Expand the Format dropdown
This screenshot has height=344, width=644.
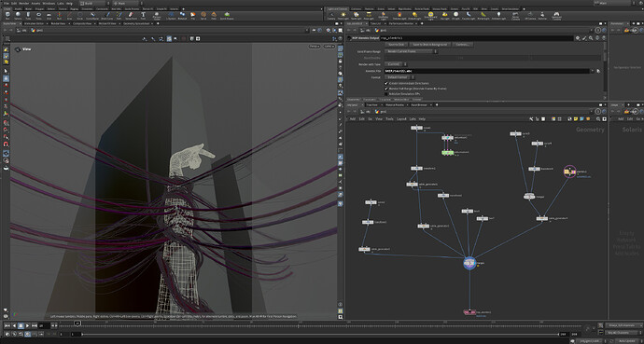pyautogui.click(x=399, y=77)
